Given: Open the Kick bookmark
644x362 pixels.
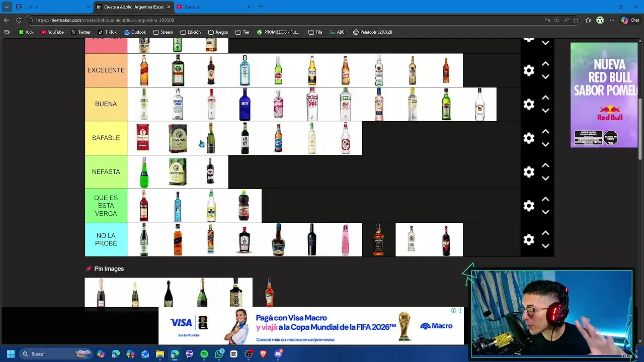Looking at the screenshot, I should point(26,32).
